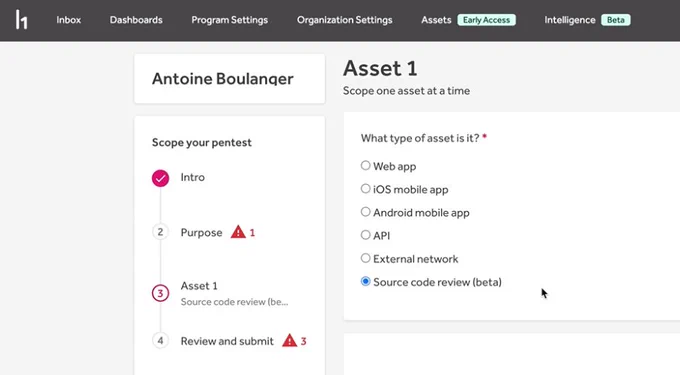Viewport: 680px width, 375px height.
Task: Click the completed Intro checkmark icon
Action: tap(160, 178)
